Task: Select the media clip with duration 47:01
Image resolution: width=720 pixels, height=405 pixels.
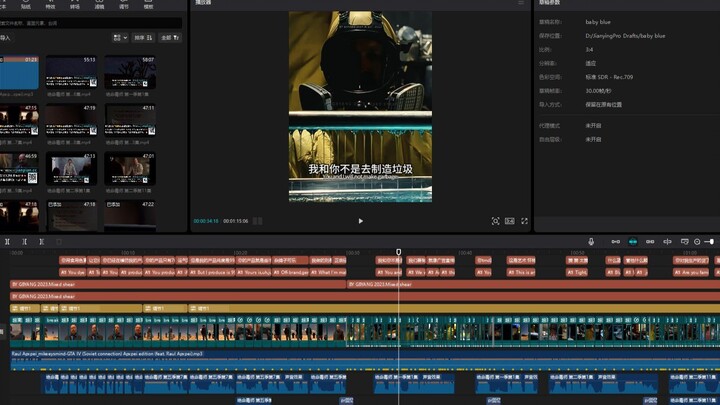Action: pos(130,169)
